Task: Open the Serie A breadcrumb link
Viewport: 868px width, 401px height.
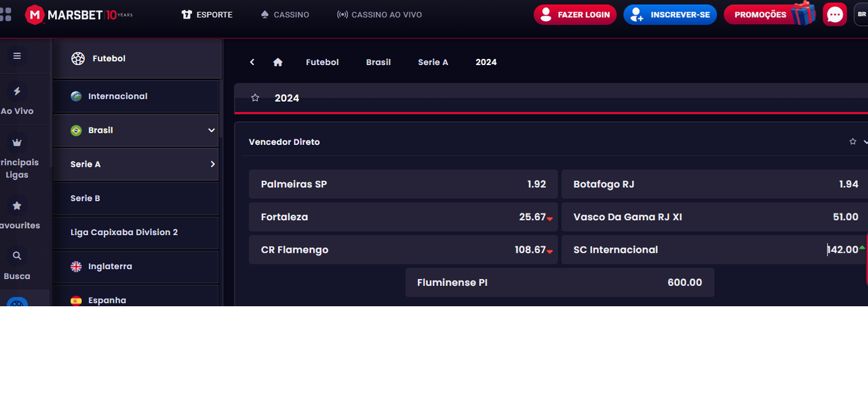Action: point(433,62)
